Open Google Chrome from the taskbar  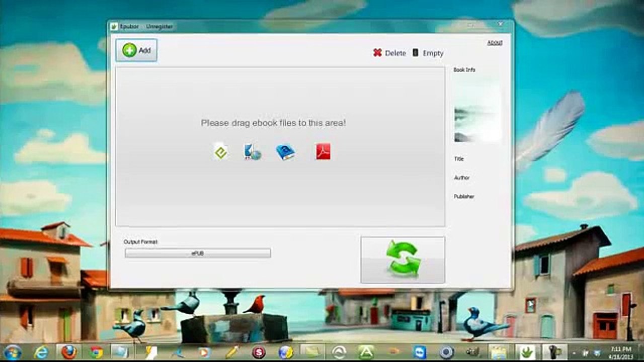point(96,352)
